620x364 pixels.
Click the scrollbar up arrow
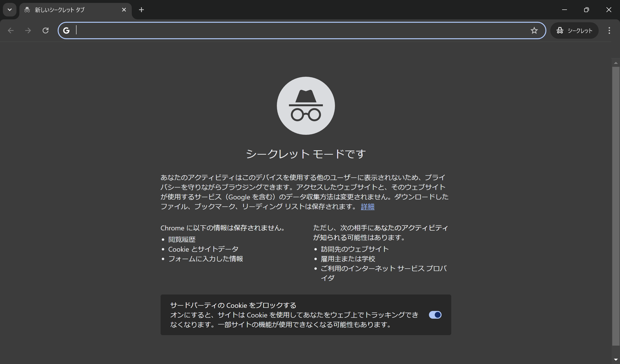coord(616,63)
